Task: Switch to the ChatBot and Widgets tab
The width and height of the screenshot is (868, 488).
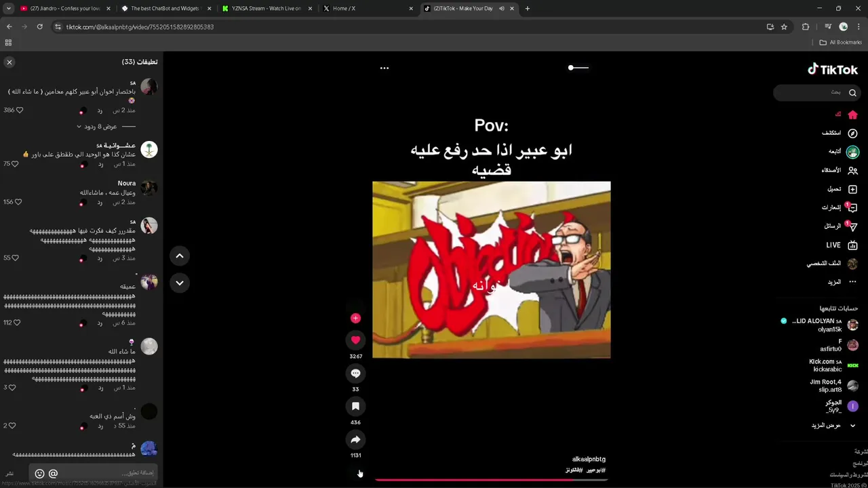Action: 167,8
